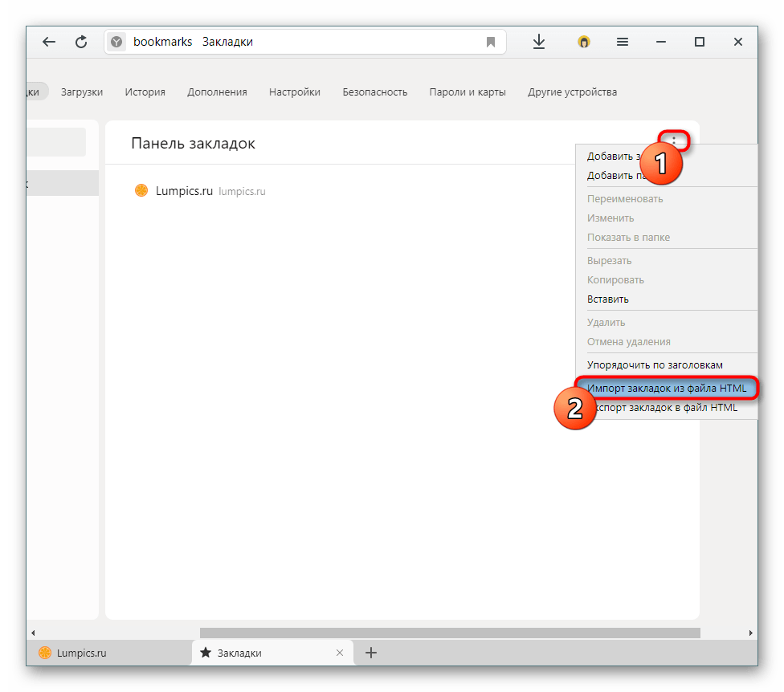Viewport: 784px width, 692px height.
Task: Select Импорт закладок из файла HTML
Action: [667, 389]
